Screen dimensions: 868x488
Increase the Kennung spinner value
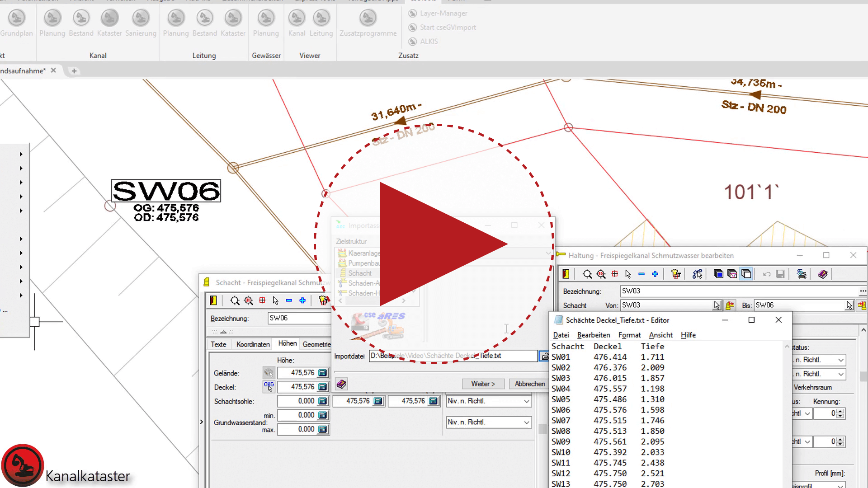(840, 411)
